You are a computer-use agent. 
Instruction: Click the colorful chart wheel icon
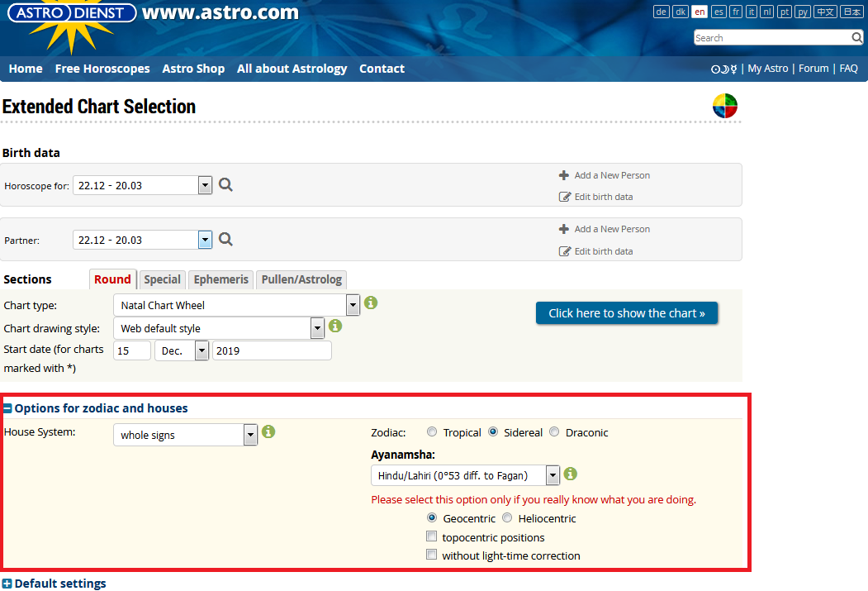coord(724,107)
